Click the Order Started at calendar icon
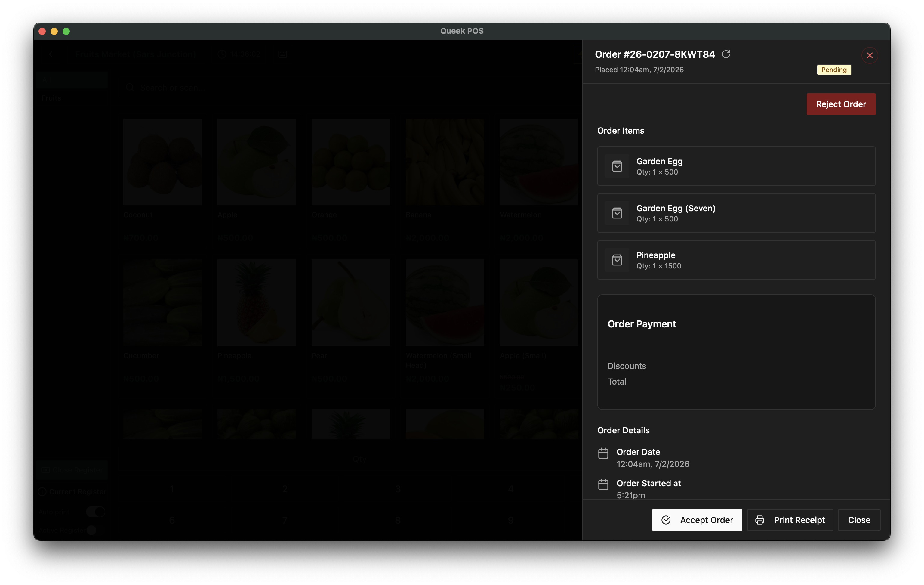The image size is (924, 585). coord(603,484)
